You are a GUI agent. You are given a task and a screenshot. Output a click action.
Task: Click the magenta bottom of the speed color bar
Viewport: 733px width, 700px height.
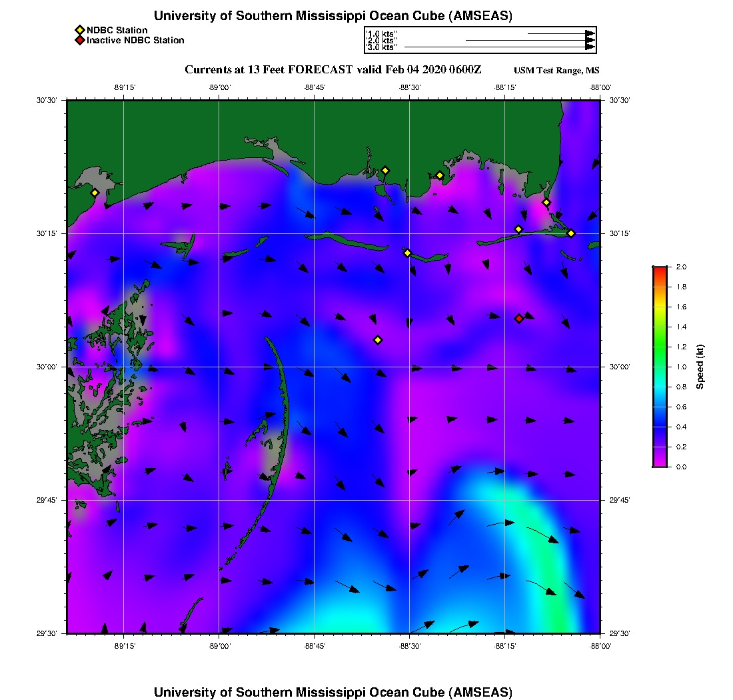pyautogui.click(x=659, y=463)
